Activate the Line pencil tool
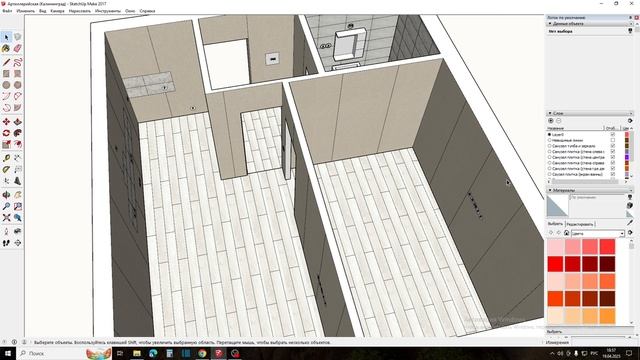This screenshot has width=640, height=360. [6, 62]
